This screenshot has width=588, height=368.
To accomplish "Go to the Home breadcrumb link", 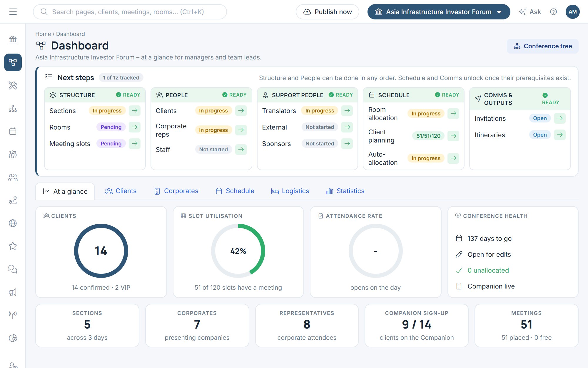I will 43,34.
